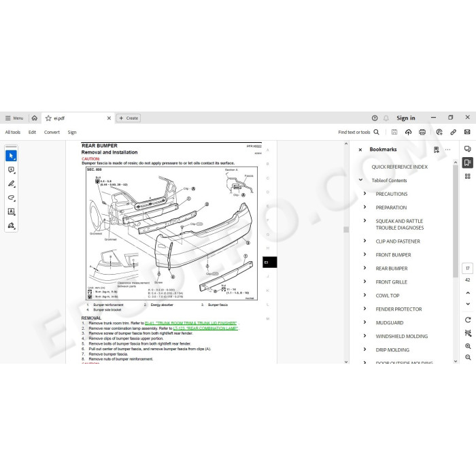Open the DRIP MOLDING bookmark

(x=392, y=350)
